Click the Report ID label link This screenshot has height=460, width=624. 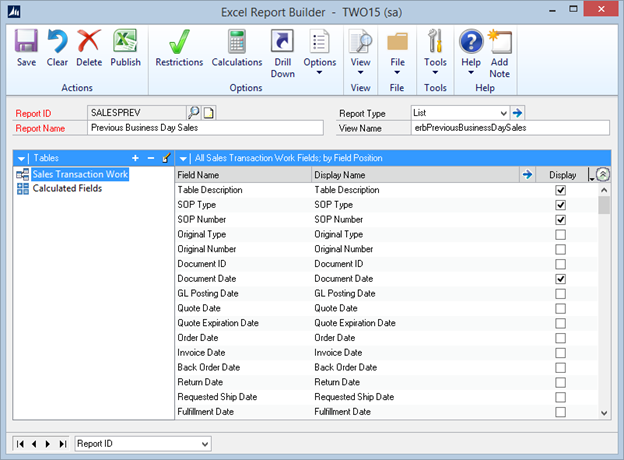point(33,113)
